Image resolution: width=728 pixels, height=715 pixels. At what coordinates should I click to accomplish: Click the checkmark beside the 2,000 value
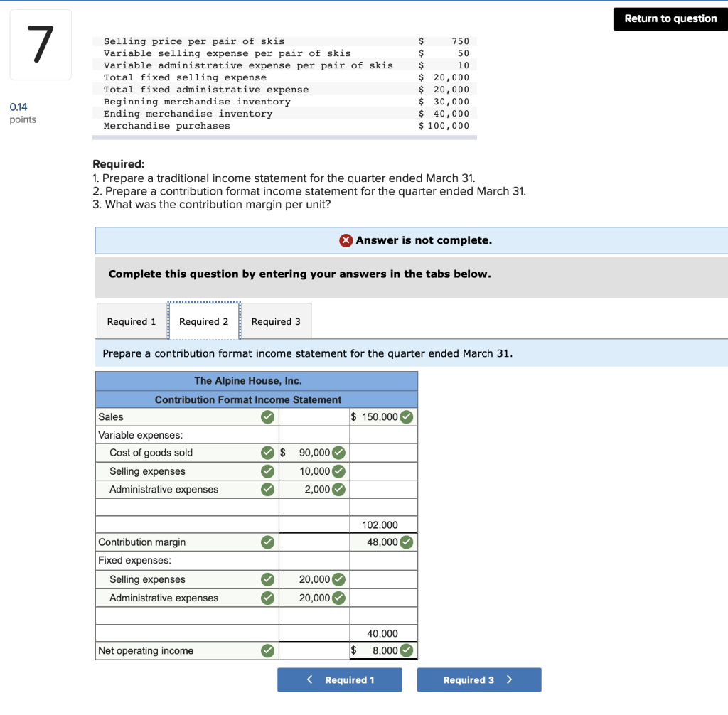click(x=339, y=490)
